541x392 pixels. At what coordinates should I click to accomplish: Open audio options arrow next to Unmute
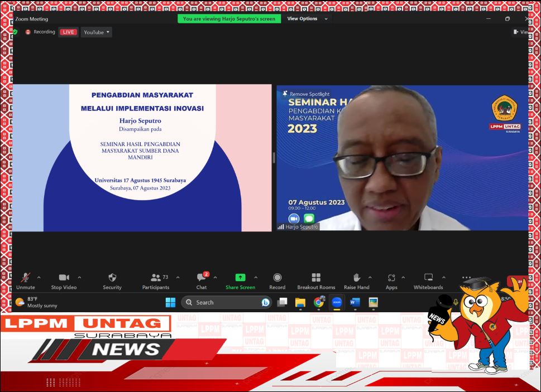click(x=39, y=277)
